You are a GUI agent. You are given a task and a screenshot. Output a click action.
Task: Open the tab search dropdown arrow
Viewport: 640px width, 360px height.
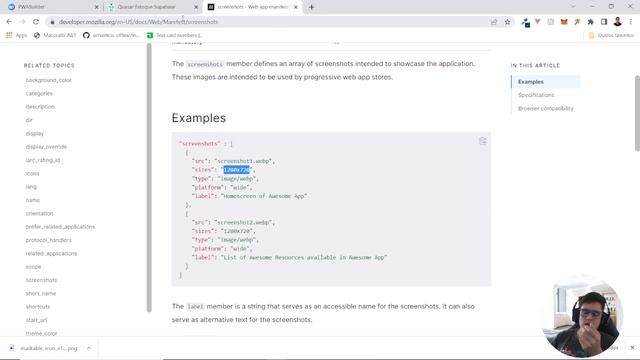[573, 7]
